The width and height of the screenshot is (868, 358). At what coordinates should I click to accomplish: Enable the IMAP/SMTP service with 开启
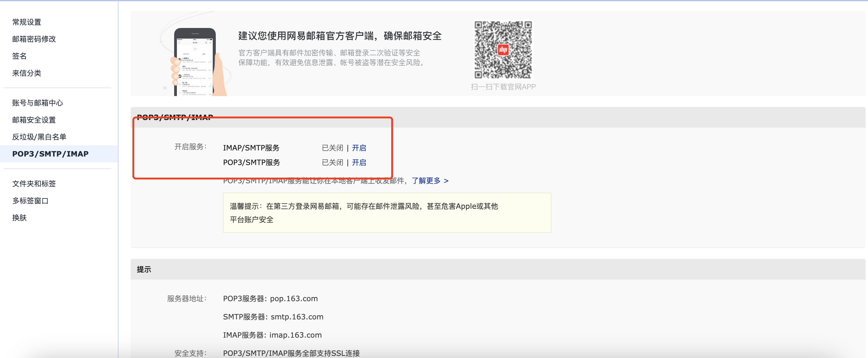pos(359,148)
